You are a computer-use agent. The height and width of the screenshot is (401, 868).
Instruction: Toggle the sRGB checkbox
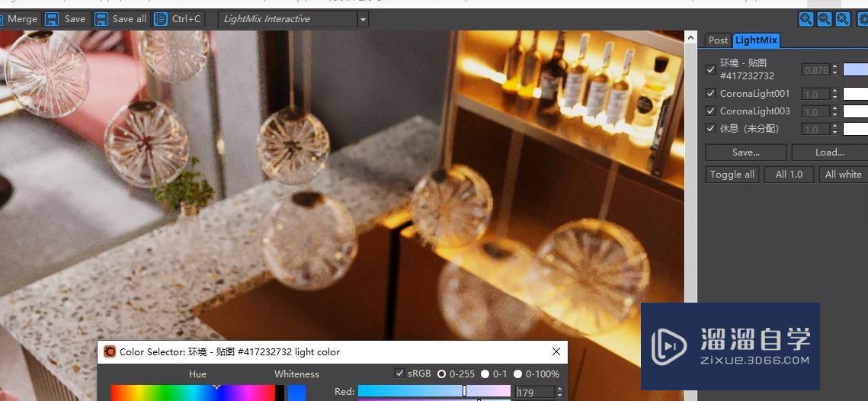[x=399, y=374]
